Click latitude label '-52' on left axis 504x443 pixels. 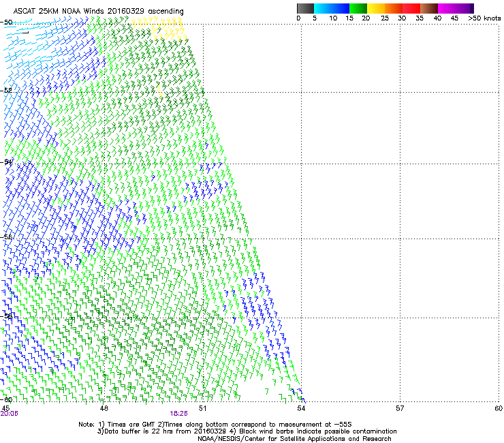coord(6,91)
